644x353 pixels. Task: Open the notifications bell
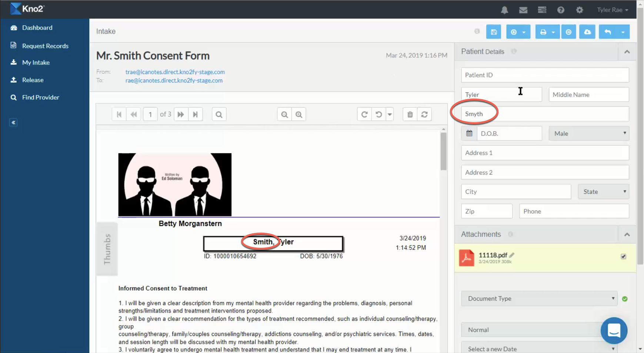tap(504, 10)
